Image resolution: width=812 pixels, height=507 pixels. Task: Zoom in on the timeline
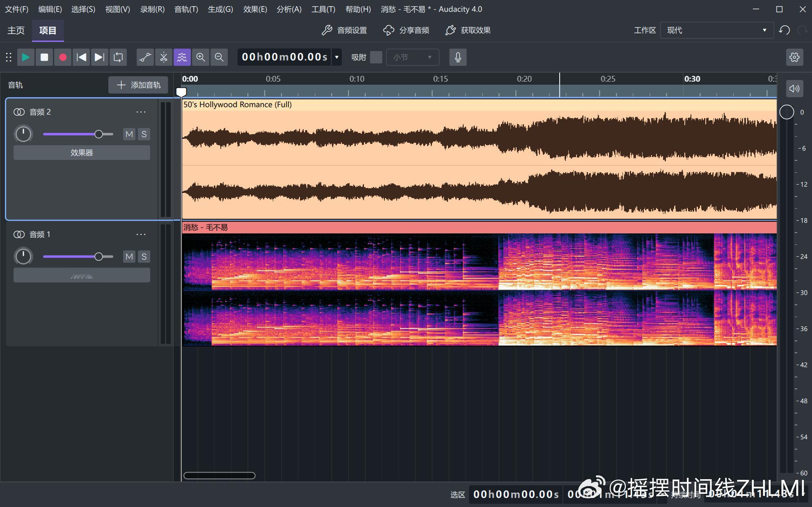(201, 57)
